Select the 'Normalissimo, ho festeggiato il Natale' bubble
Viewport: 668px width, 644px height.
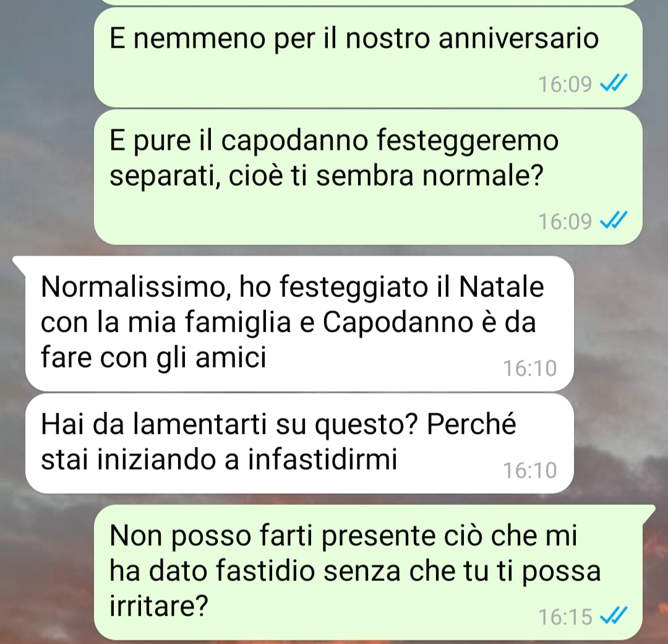(x=299, y=324)
